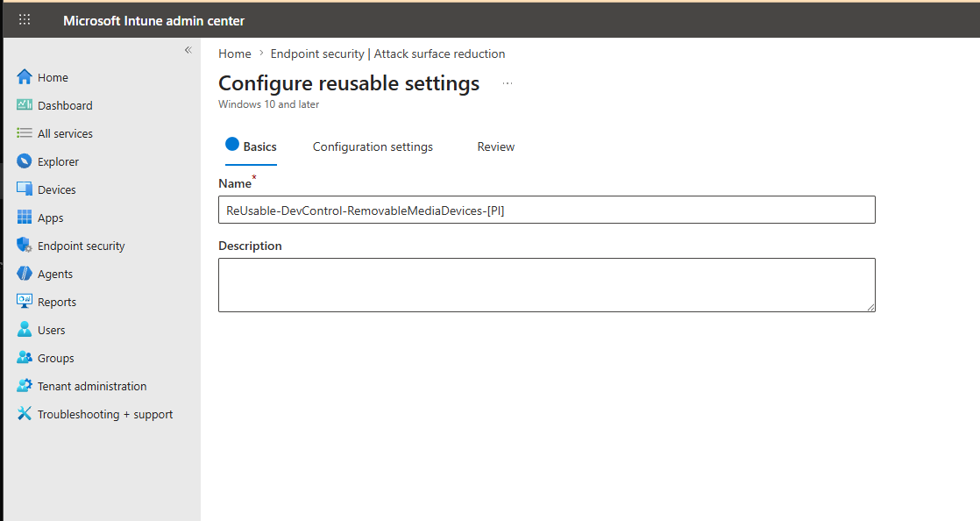Open Endpoint security sidebar label

(x=82, y=246)
